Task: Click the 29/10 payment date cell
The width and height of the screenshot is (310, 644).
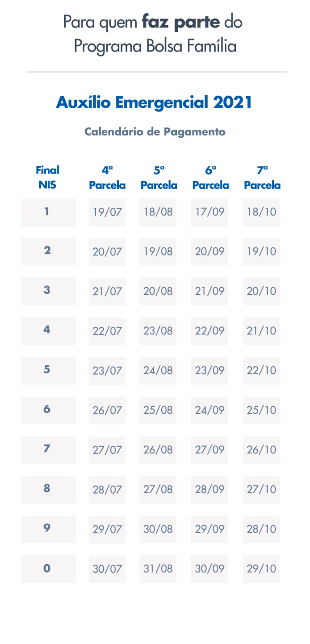Action: [x=261, y=569]
